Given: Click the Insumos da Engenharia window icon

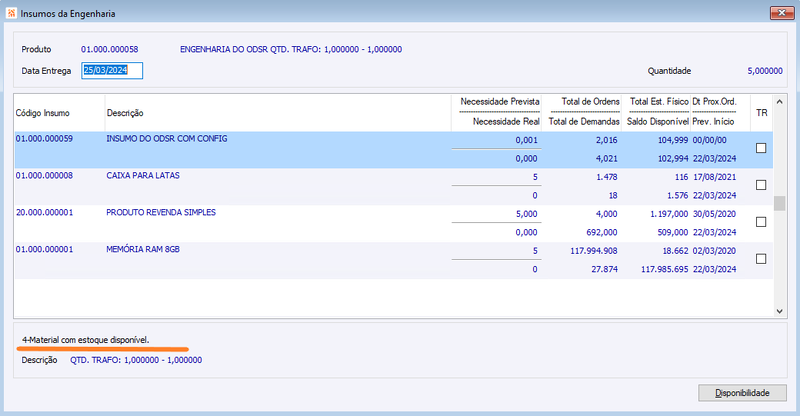Looking at the screenshot, I should (x=11, y=13).
